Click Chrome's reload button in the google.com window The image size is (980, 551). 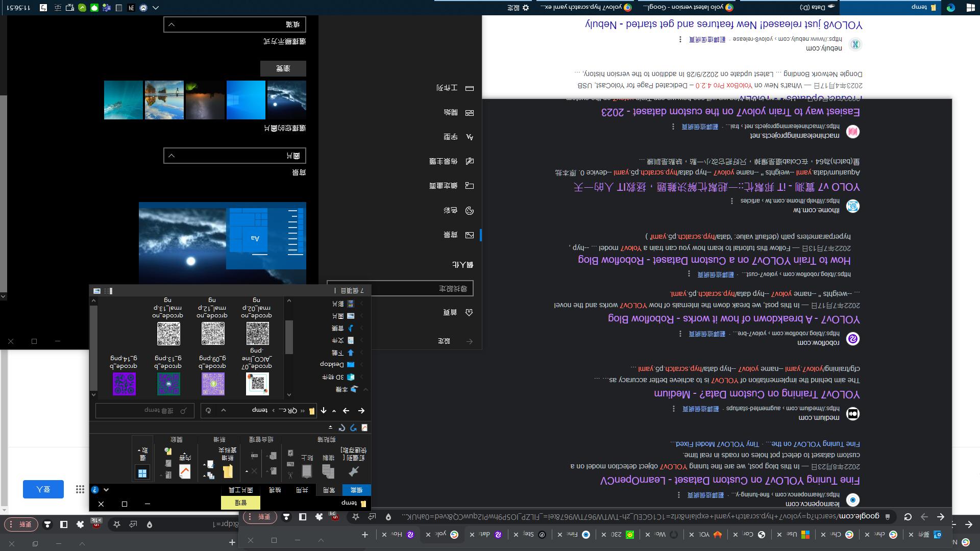[908, 517]
